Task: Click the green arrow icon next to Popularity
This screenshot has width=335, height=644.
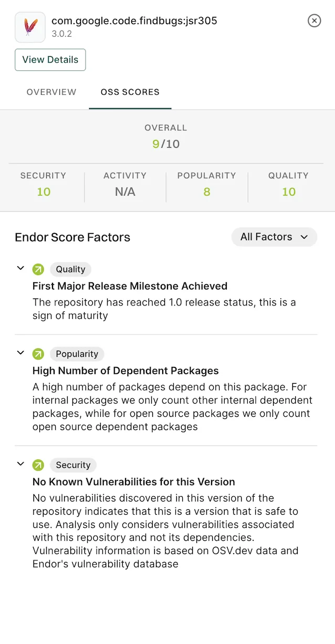Action: point(38,354)
